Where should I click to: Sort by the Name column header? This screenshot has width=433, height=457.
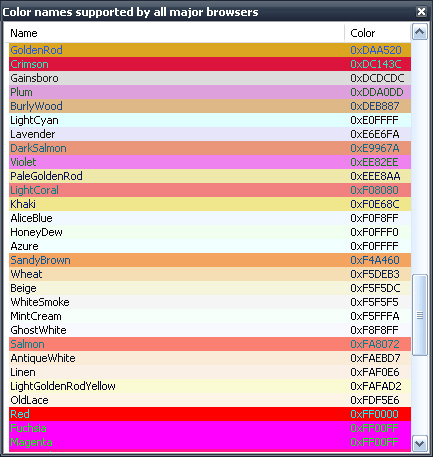point(175,33)
